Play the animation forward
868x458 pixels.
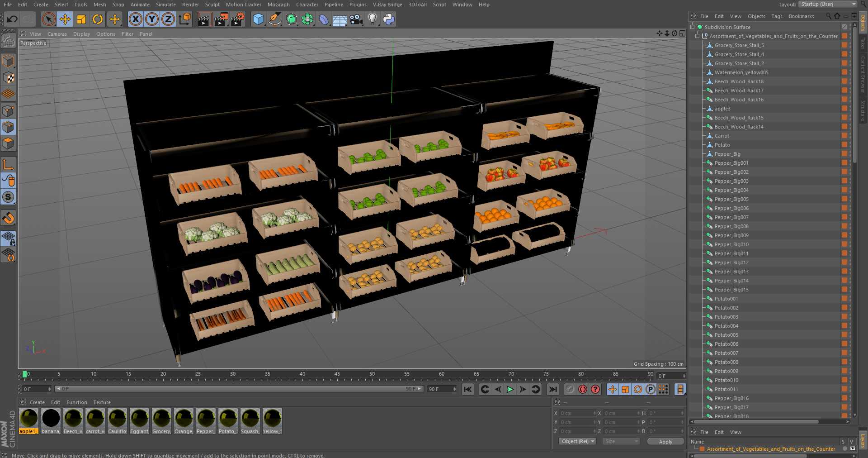point(510,389)
